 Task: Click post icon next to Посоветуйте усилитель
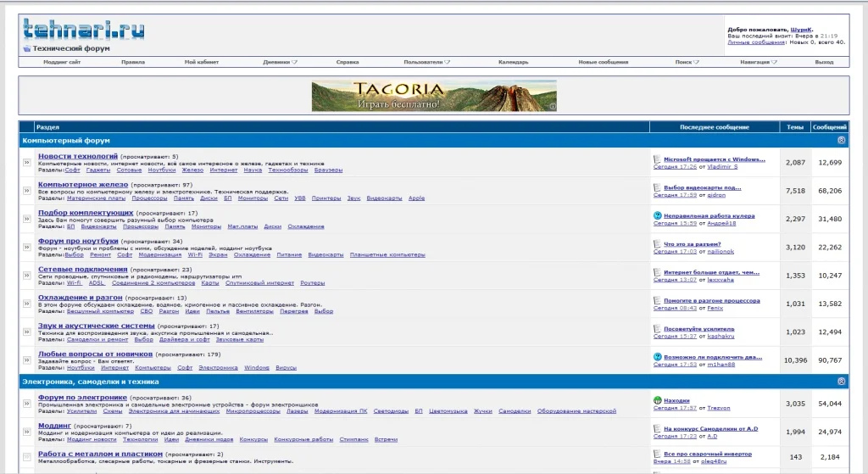(x=657, y=329)
